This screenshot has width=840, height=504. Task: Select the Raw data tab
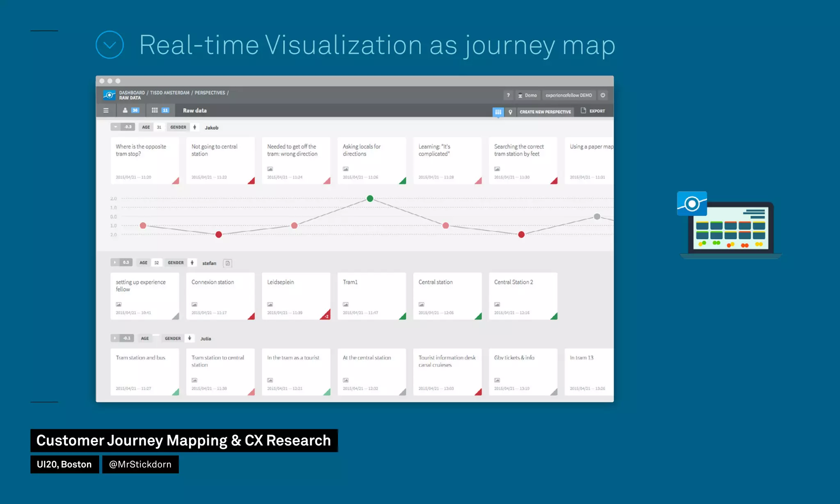[194, 110]
